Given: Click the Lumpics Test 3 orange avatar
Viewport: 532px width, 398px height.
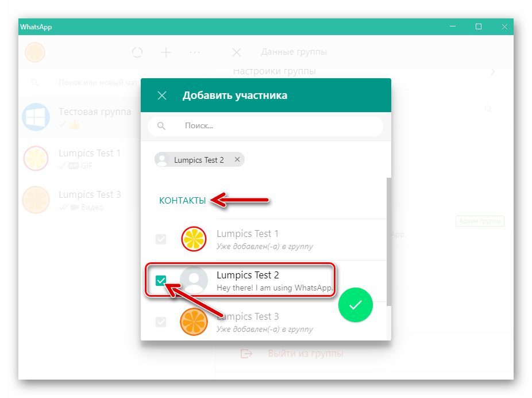Looking at the screenshot, I should coord(194,322).
